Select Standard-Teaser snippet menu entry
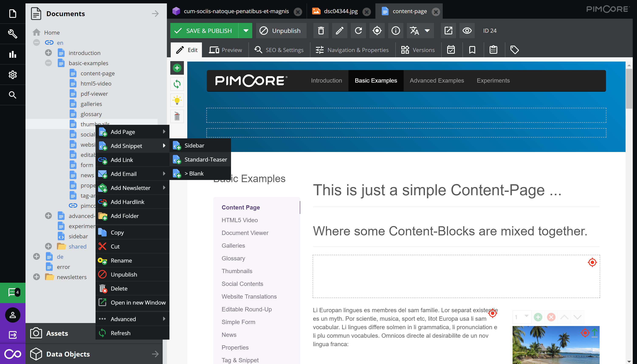Image resolution: width=637 pixels, height=364 pixels. tap(205, 159)
